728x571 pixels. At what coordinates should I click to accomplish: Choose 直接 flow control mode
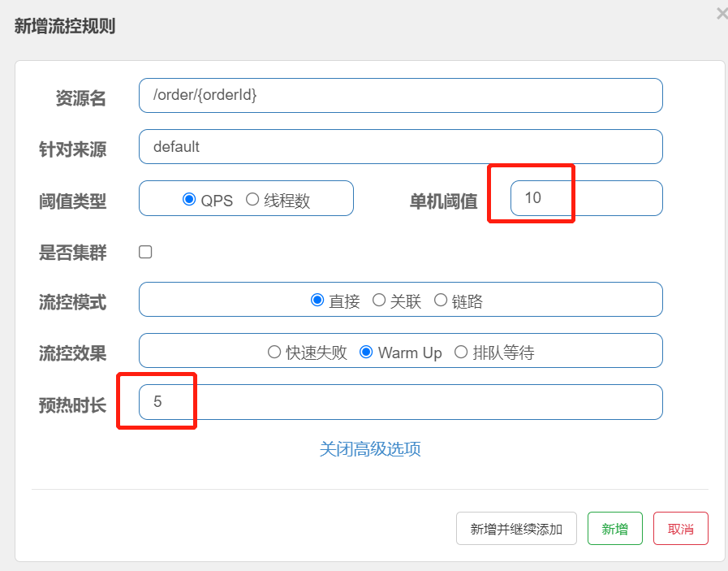(317, 301)
